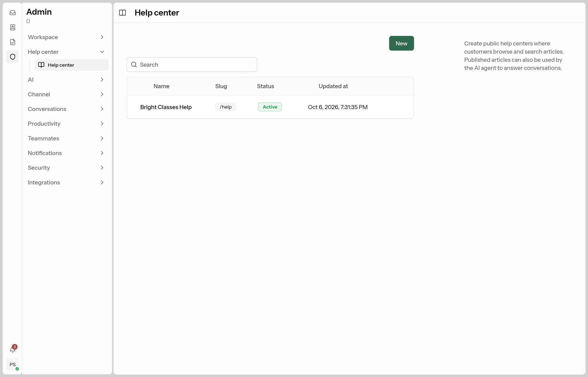This screenshot has width=588, height=377.
Task: Select the admin shield icon
Action: tap(13, 57)
